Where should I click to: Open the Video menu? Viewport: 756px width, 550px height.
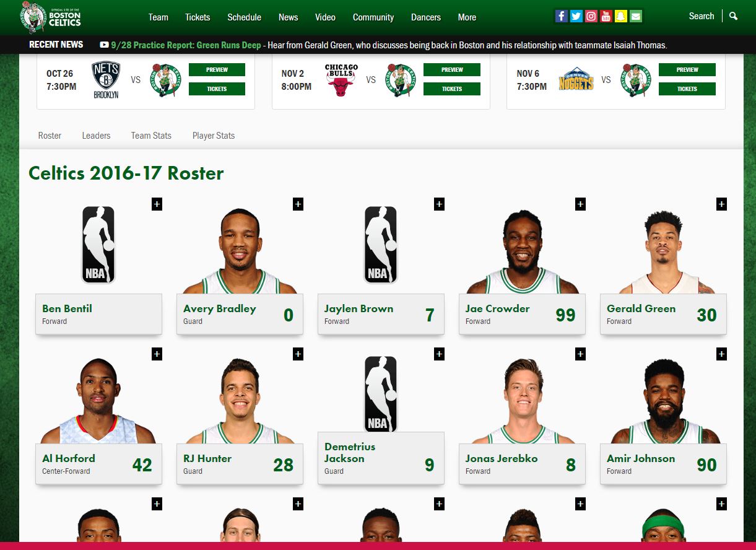click(x=326, y=17)
